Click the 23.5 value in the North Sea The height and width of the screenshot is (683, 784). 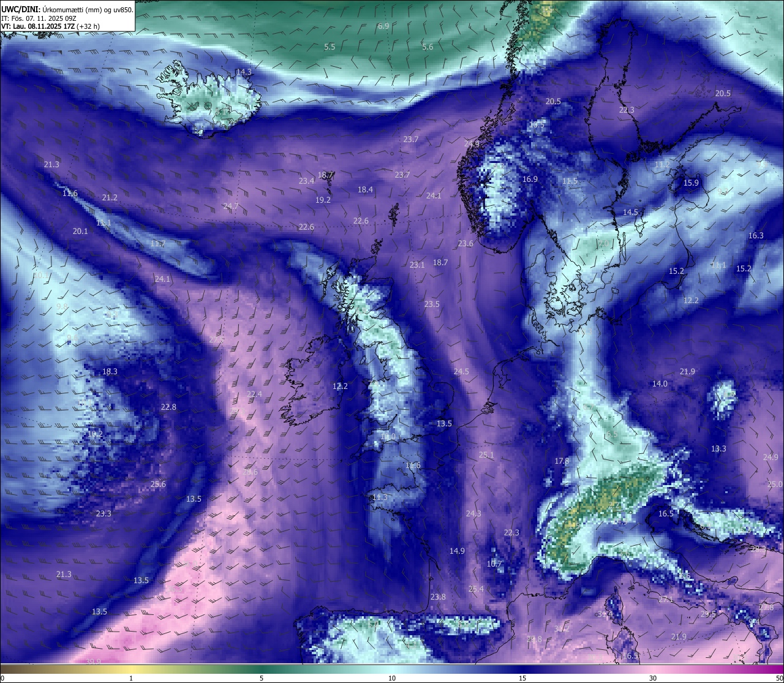[x=432, y=304]
